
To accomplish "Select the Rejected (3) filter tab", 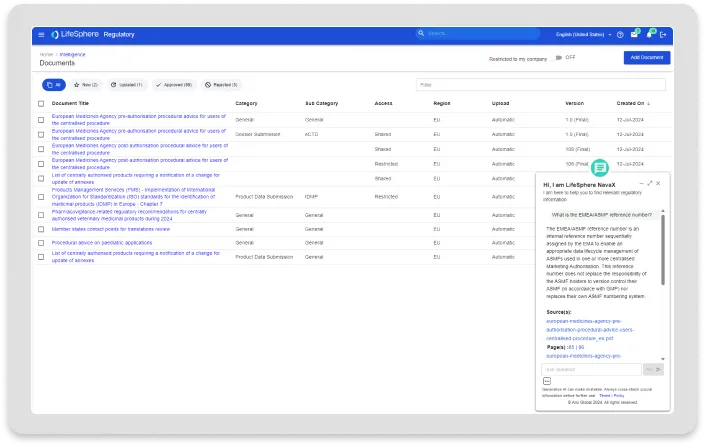I will coord(222,85).
